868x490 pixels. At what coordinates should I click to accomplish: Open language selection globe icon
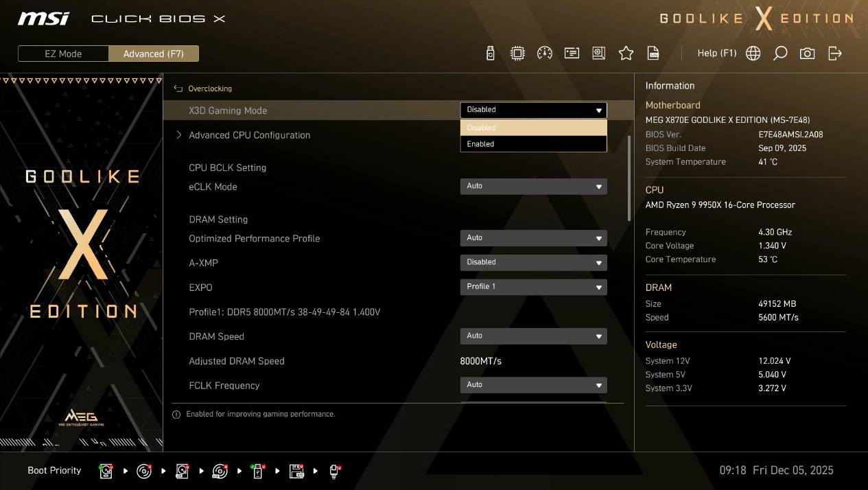pos(753,54)
